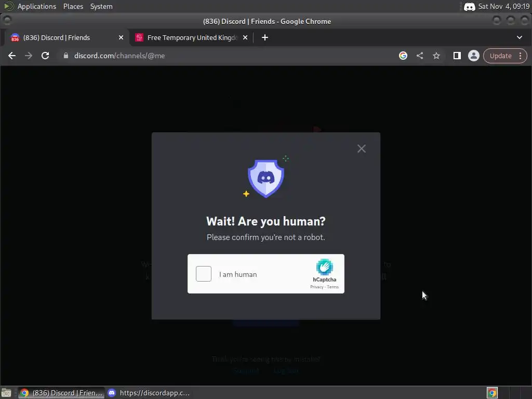Bookmark this tab with star icon

point(436,56)
